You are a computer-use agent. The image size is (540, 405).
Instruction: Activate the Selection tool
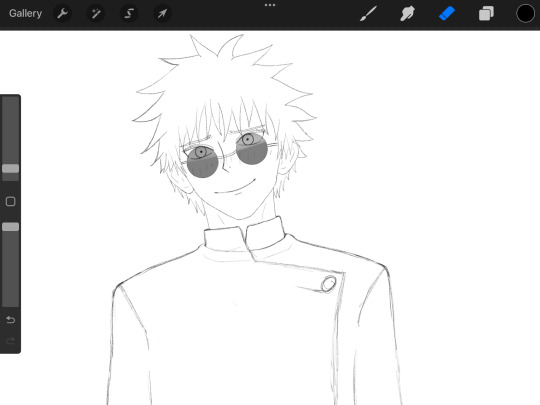click(129, 13)
